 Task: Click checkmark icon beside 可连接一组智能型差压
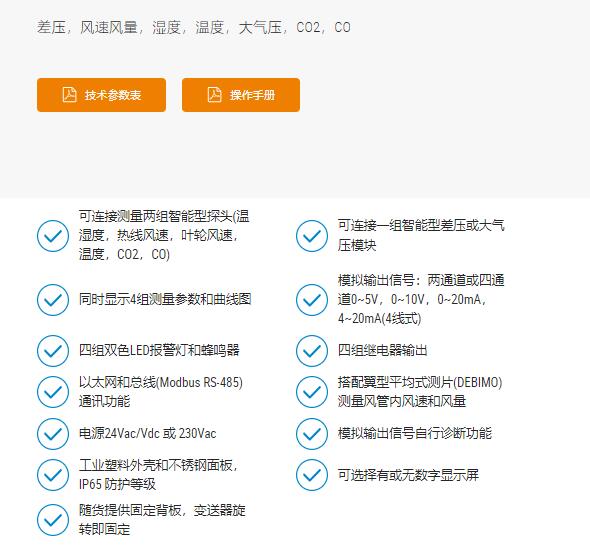tap(312, 236)
